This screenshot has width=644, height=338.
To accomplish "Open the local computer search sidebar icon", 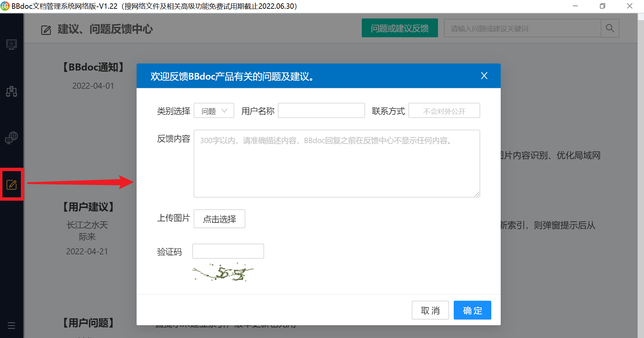I will click(11, 44).
